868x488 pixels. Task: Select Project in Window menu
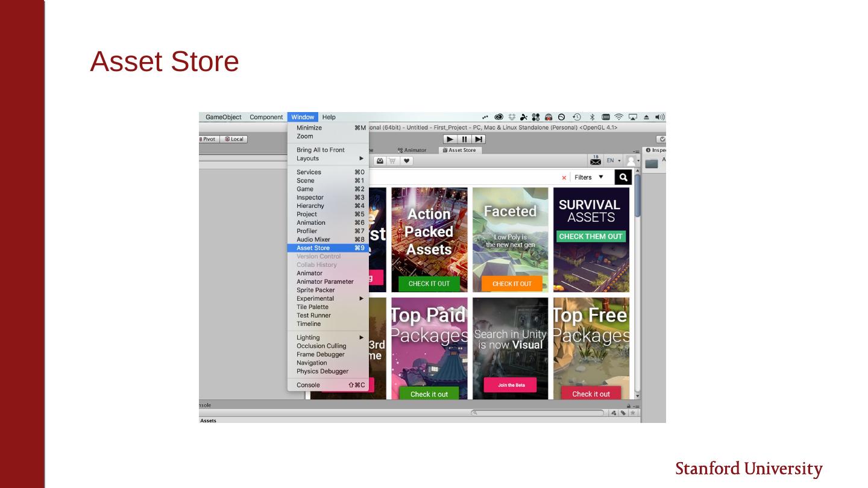coord(328,214)
